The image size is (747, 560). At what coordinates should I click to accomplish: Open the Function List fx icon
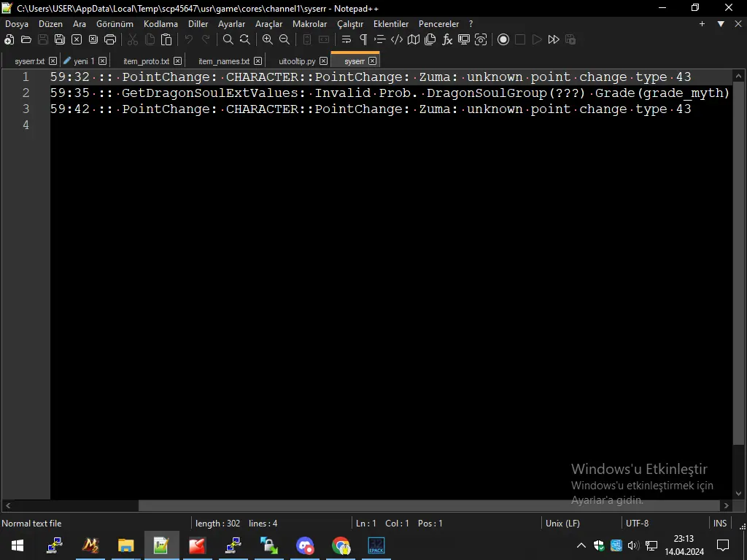coord(447,39)
